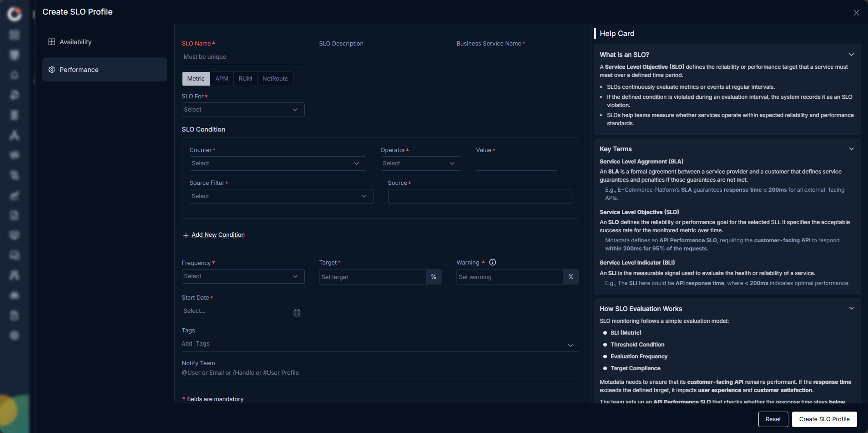Click percent symbol beside Set target
868x433 pixels.
[x=434, y=277]
